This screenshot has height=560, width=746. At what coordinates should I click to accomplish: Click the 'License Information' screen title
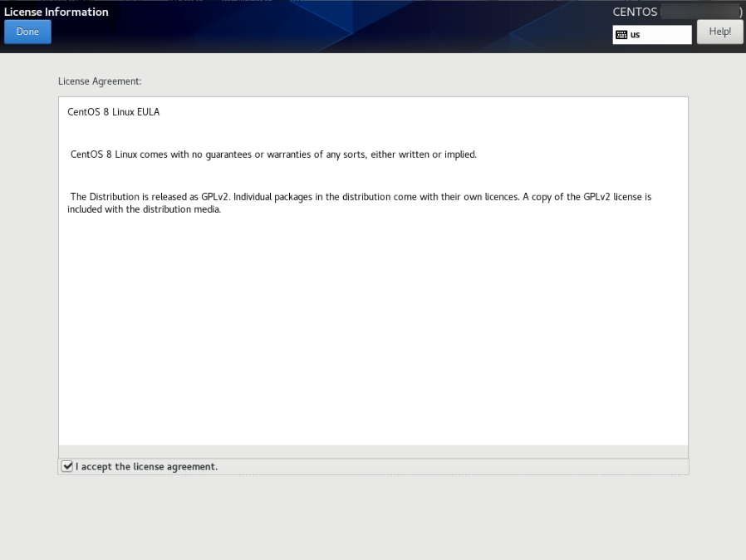click(56, 12)
